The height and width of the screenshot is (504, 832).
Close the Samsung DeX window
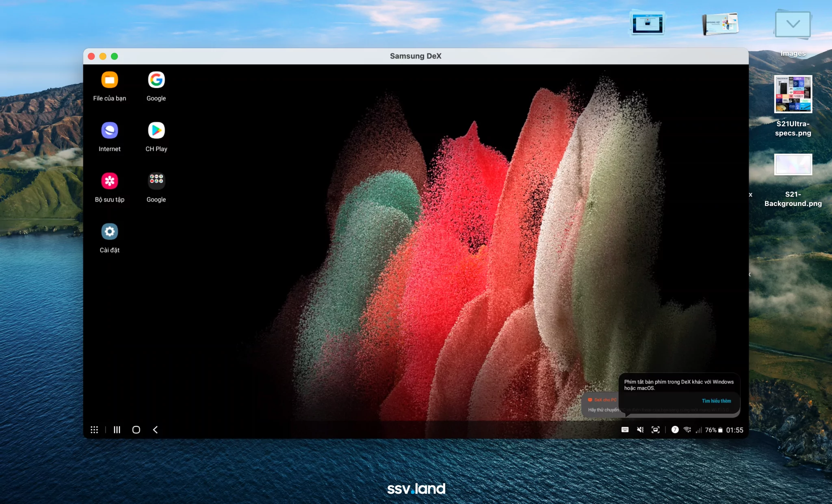coord(91,56)
